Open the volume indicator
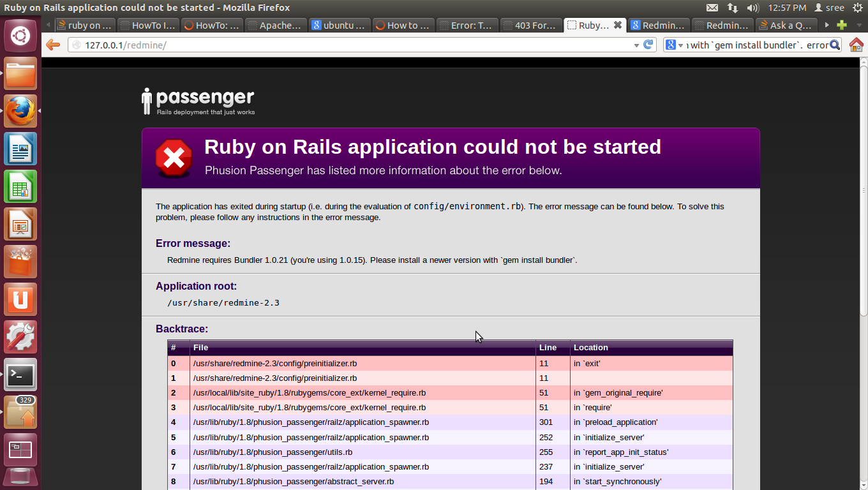The height and width of the screenshot is (490, 868). pyautogui.click(x=752, y=8)
